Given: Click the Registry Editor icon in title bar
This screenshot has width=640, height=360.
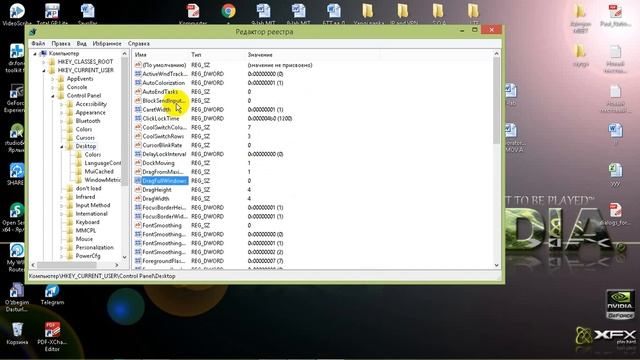Looking at the screenshot, I should [x=33, y=31].
